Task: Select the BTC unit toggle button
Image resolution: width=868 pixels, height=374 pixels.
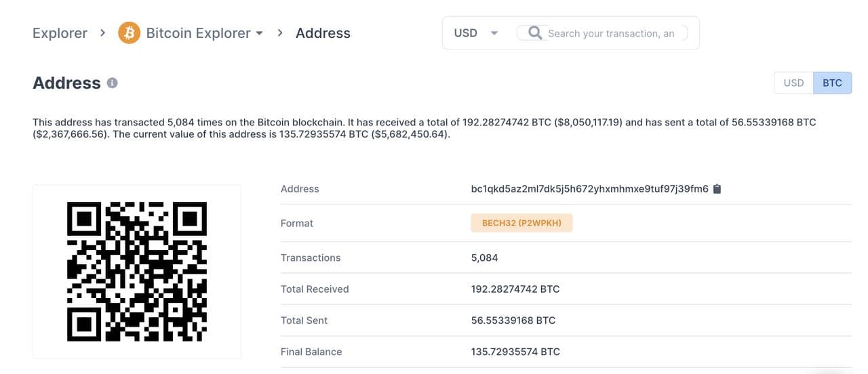Action: point(832,83)
